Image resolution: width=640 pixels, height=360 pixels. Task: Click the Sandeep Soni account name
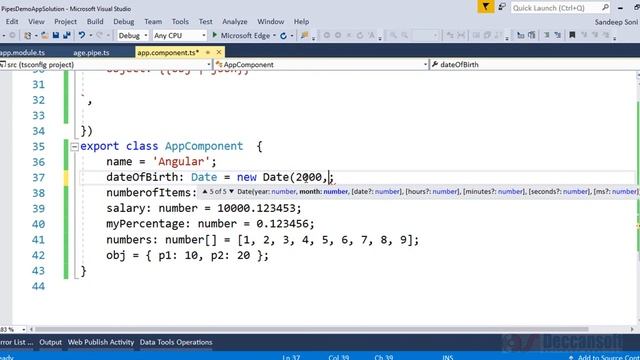tap(616, 22)
